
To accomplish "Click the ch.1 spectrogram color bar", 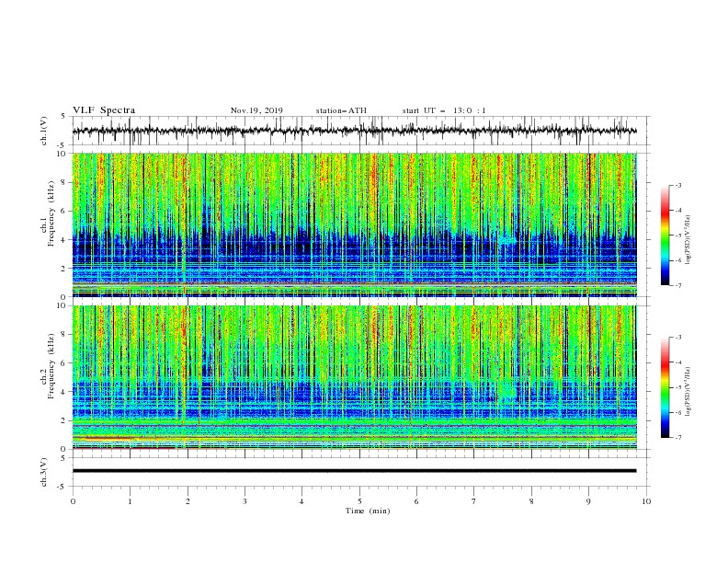I will point(665,236).
